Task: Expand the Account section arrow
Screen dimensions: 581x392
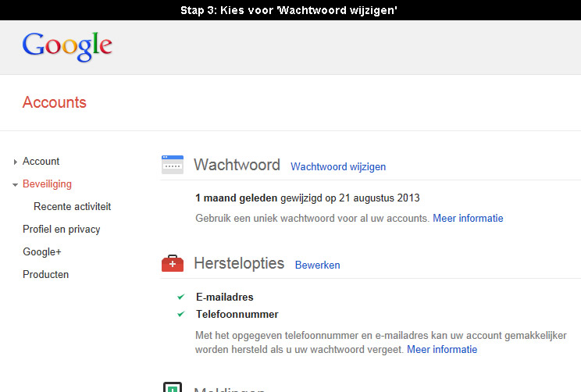Action: (x=15, y=162)
